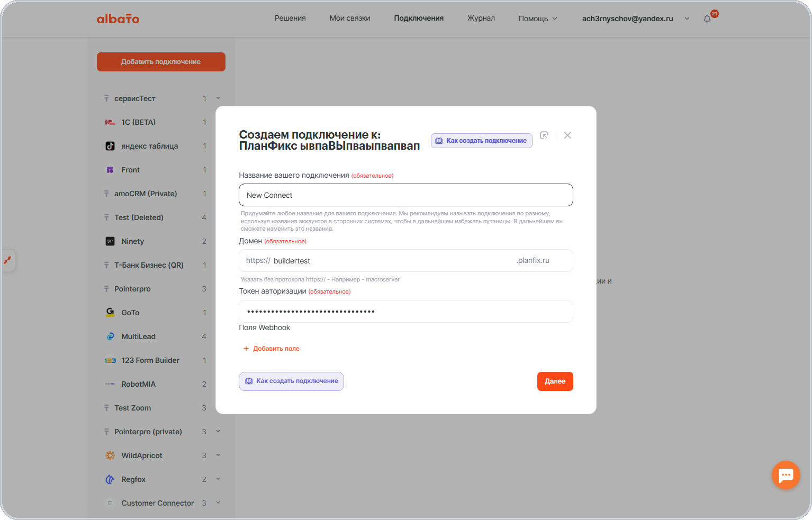Expand the Regfox connections group
This screenshot has width=812, height=520.
coord(218,479)
